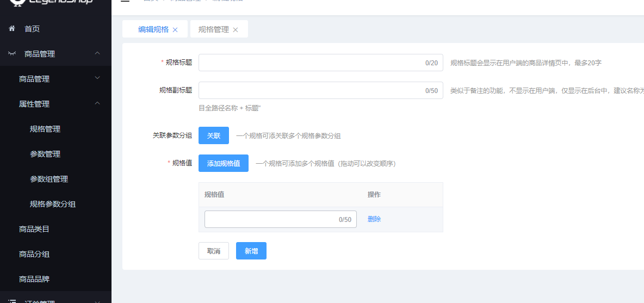
Task: Go to 商品类目 in the sidebar
Action: click(34, 229)
